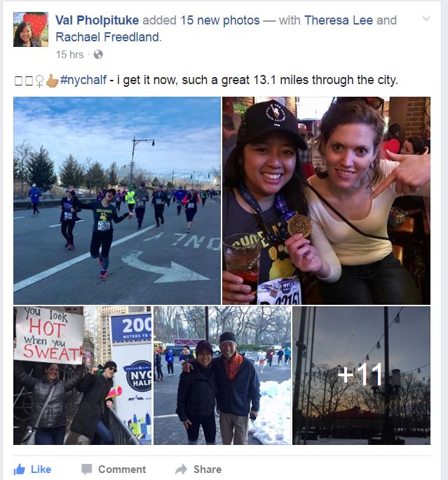Screen dimensions: 448x480
Task: Click the Share button text
Action: click(x=208, y=469)
